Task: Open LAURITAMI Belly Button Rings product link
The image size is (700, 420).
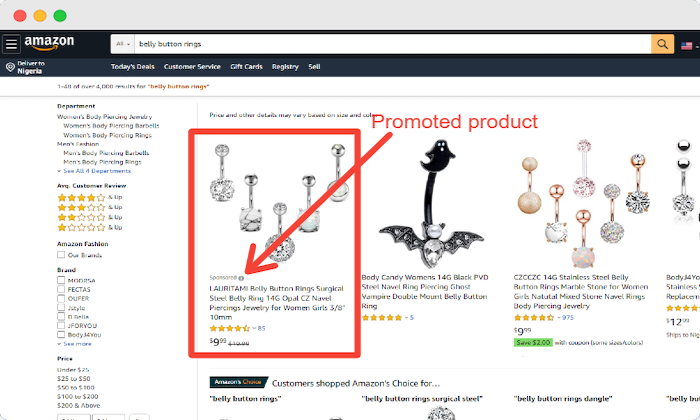Action: pyautogui.click(x=277, y=303)
